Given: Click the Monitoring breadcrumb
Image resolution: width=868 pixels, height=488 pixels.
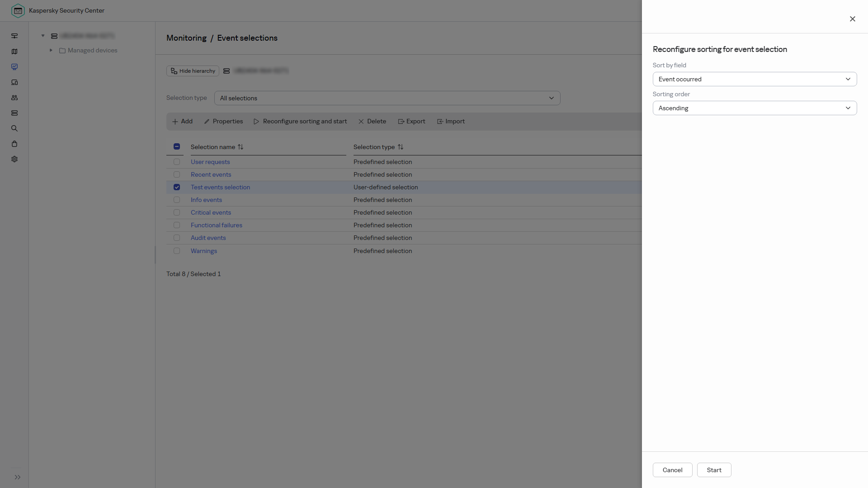Looking at the screenshot, I should pos(186,38).
